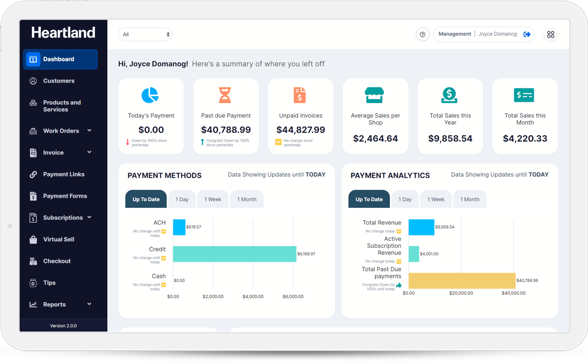This screenshot has width=588, height=364.
Task: Open the All filter dropdown
Action: (x=145, y=34)
